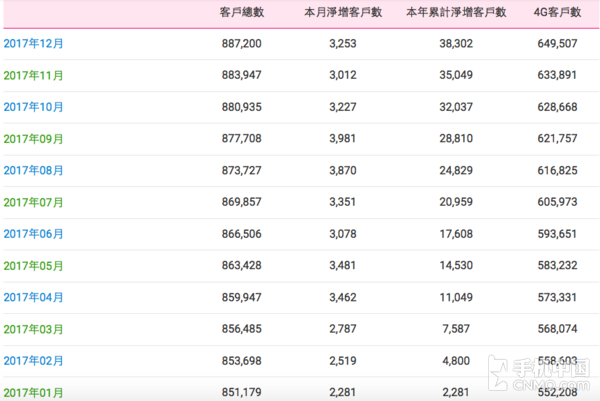Click the 2017年06月 month link
The image size is (600, 401).
34,234
